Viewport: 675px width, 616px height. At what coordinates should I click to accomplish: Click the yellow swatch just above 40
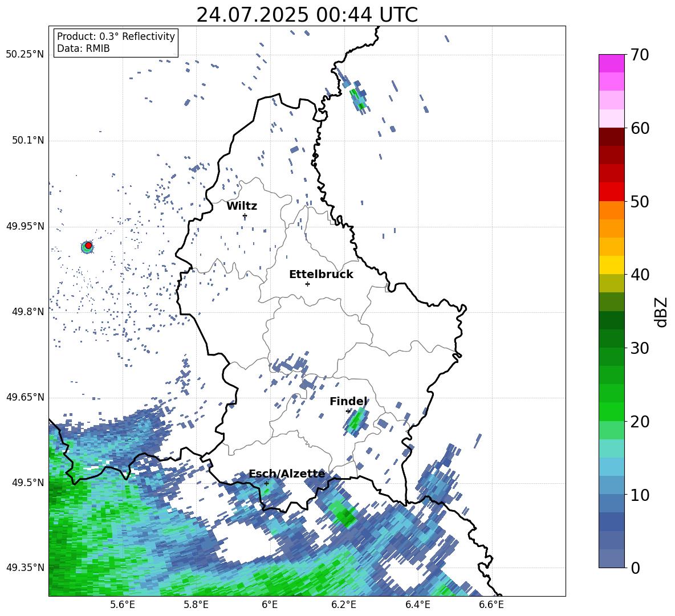[611, 265]
